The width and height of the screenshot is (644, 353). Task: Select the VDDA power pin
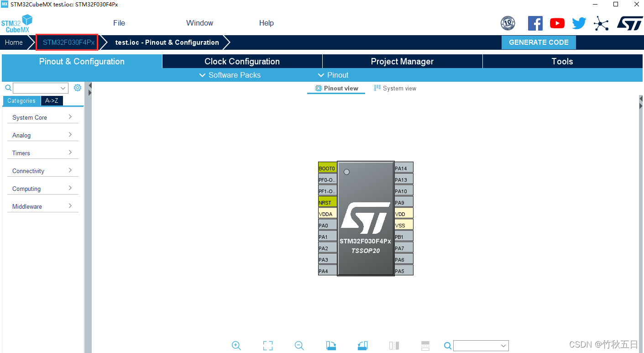(327, 213)
